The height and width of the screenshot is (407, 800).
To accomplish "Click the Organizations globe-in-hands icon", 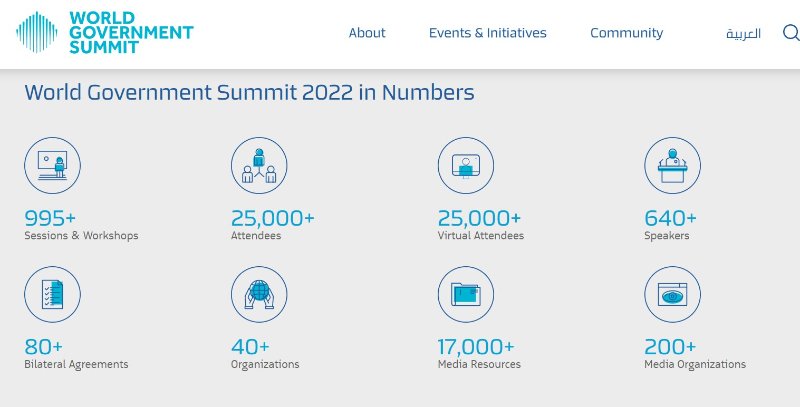I will pos(259,294).
